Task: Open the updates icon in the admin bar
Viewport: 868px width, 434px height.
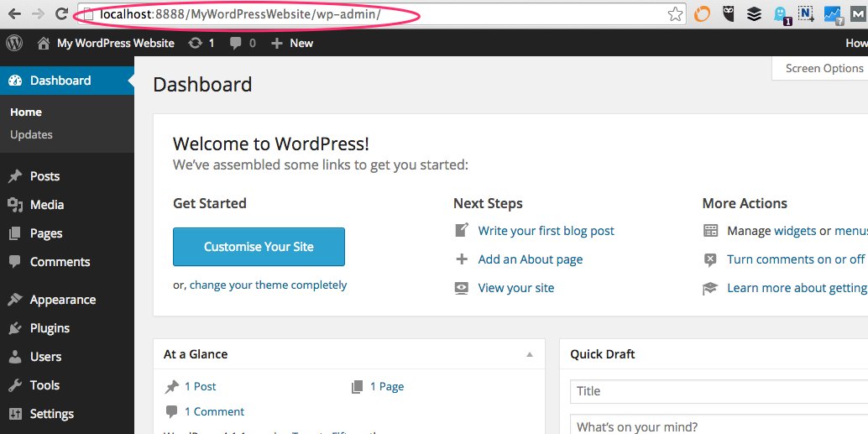Action: 195,43
